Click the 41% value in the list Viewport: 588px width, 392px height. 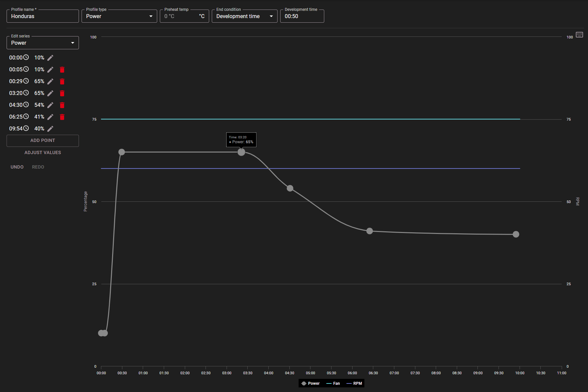click(x=39, y=117)
